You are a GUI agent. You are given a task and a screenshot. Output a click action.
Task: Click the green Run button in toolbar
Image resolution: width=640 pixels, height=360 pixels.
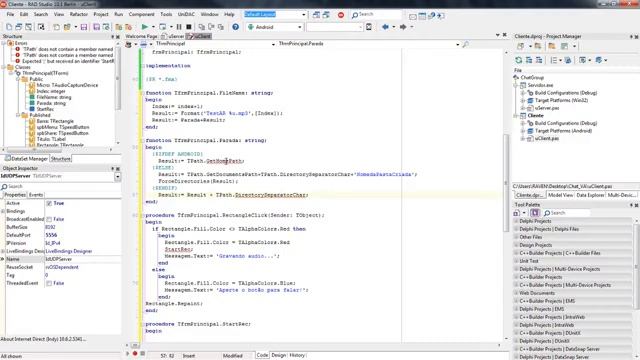point(144,27)
